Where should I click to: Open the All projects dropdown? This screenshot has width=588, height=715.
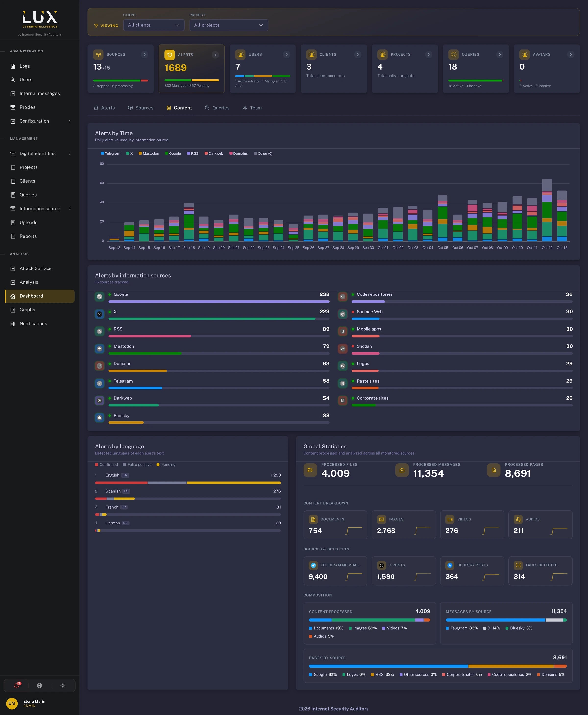[x=229, y=25]
